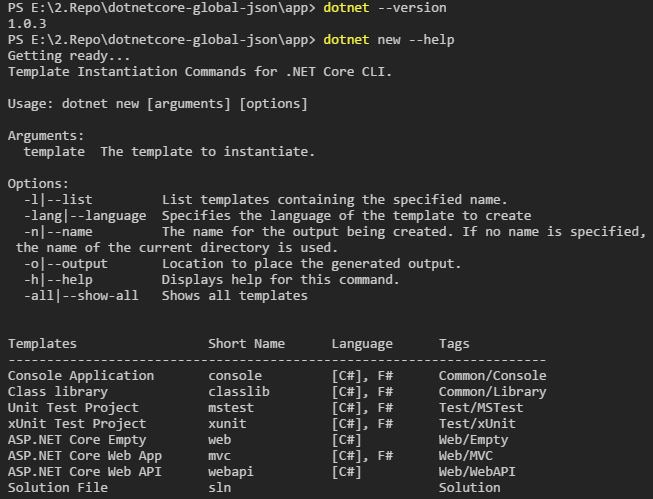Click the 'xUnit Test Project' template name
653x499 pixels.
77,424
